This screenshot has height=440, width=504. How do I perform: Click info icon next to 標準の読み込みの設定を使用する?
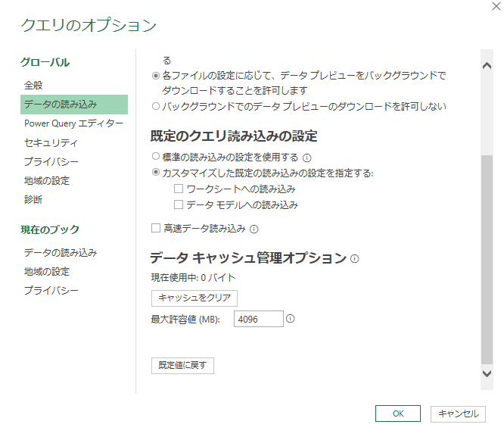click(307, 158)
